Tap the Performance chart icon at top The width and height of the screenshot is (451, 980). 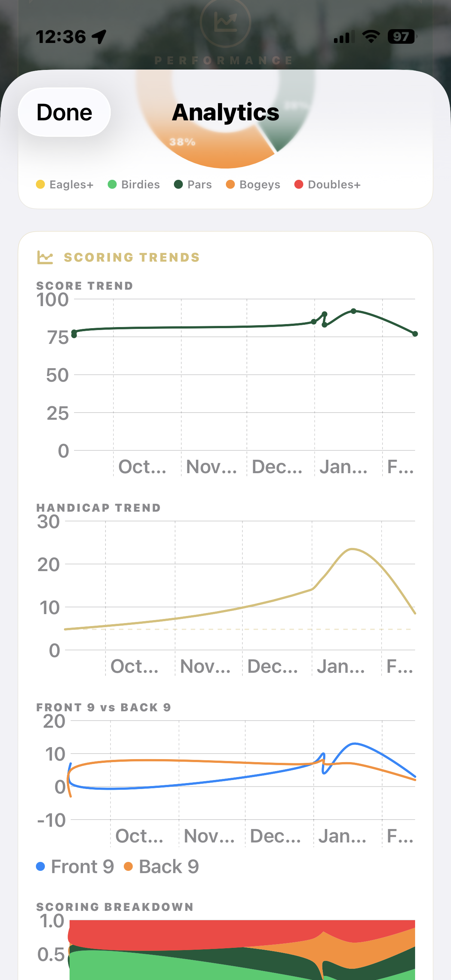225,23
